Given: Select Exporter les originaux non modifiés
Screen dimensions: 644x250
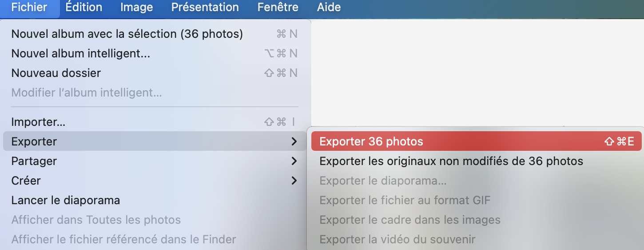Looking at the screenshot, I should pyautogui.click(x=451, y=161).
